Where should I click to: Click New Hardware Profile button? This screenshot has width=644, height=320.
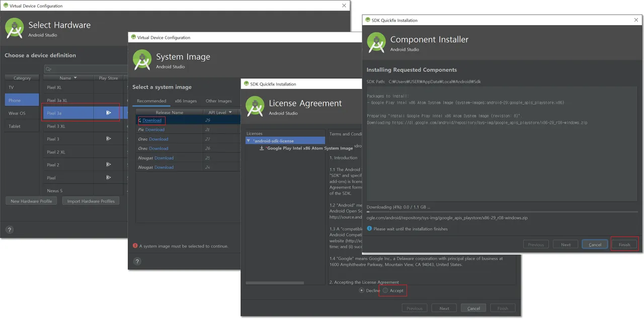31,201
